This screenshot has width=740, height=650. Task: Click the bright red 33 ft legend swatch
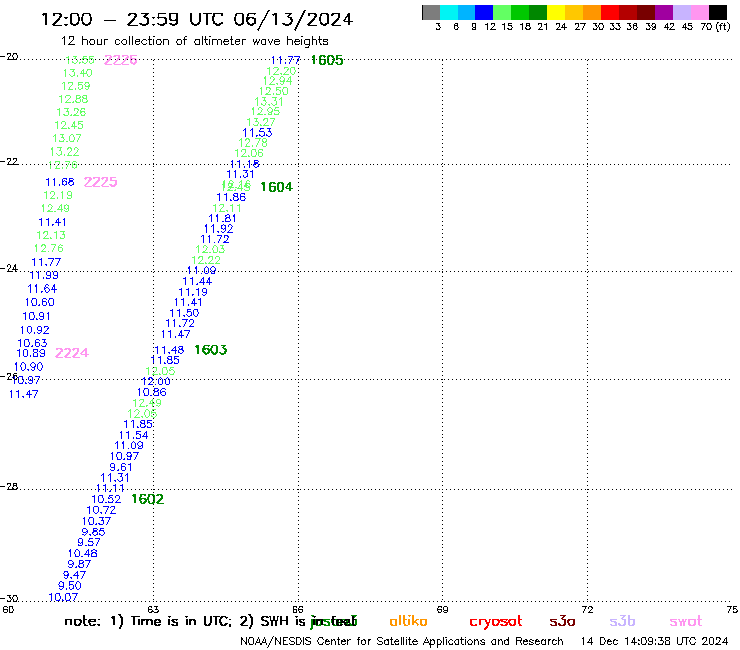610,13
